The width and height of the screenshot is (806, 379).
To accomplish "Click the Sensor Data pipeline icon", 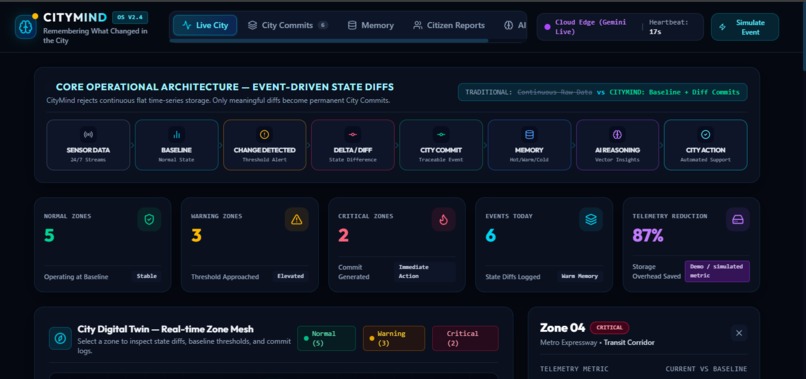I will click(88, 135).
